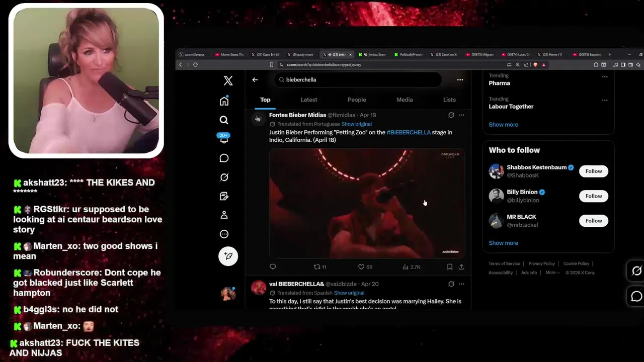Bookmark the Fontes Bieber Midias post

450,267
